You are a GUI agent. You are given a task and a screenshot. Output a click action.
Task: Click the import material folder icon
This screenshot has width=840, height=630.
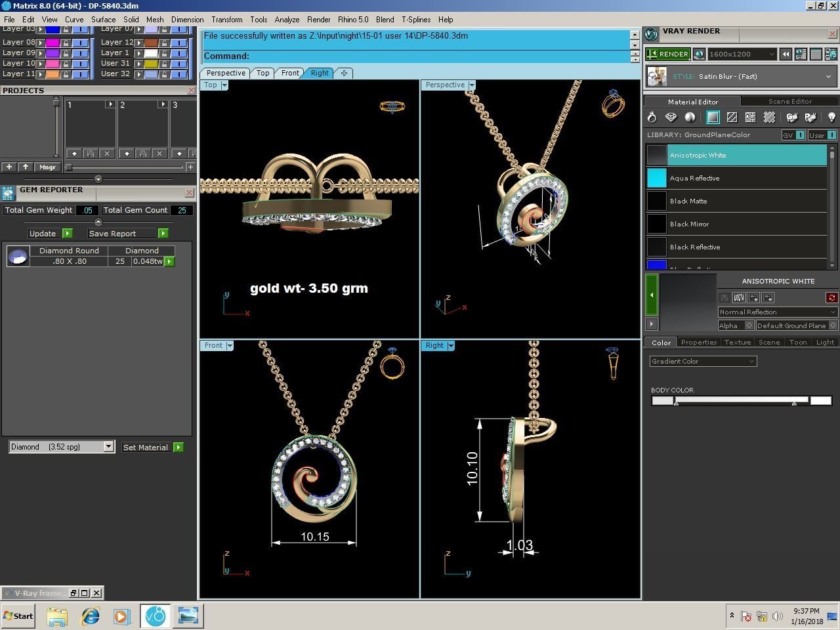[753, 297]
